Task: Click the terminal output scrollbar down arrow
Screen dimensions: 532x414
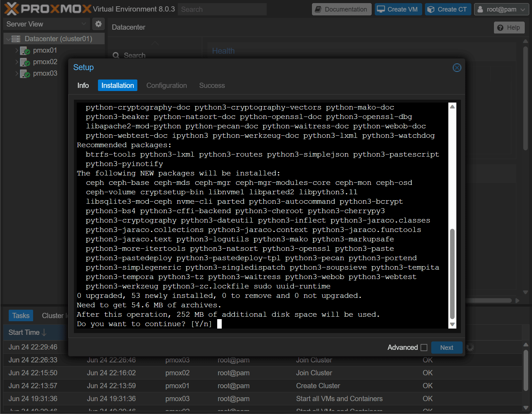Action: [x=452, y=324]
